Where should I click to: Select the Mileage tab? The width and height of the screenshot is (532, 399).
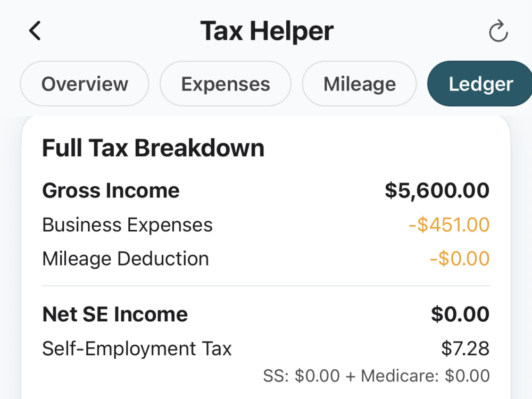[x=359, y=84]
